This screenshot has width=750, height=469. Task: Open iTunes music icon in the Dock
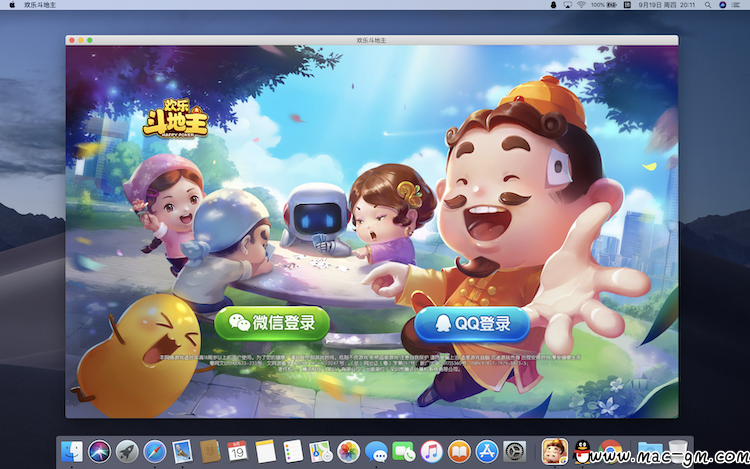click(431, 451)
